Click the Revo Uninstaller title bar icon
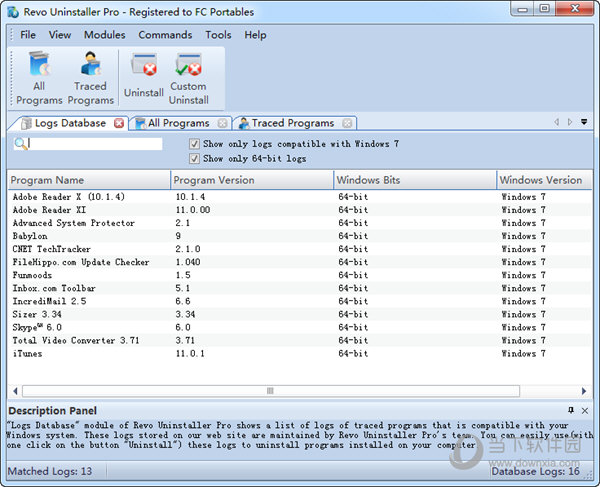The height and width of the screenshot is (487, 600). click(x=13, y=12)
